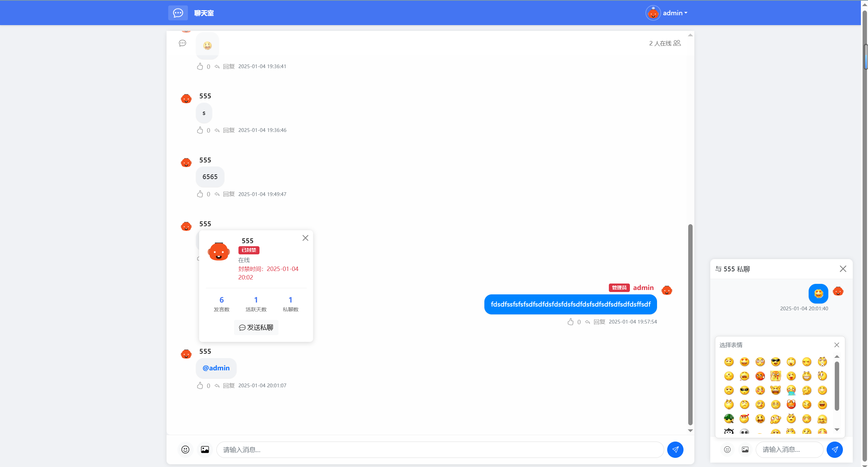Like the @admin message thumbs-up
The width and height of the screenshot is (868, 467).
[x=200, y=386]
